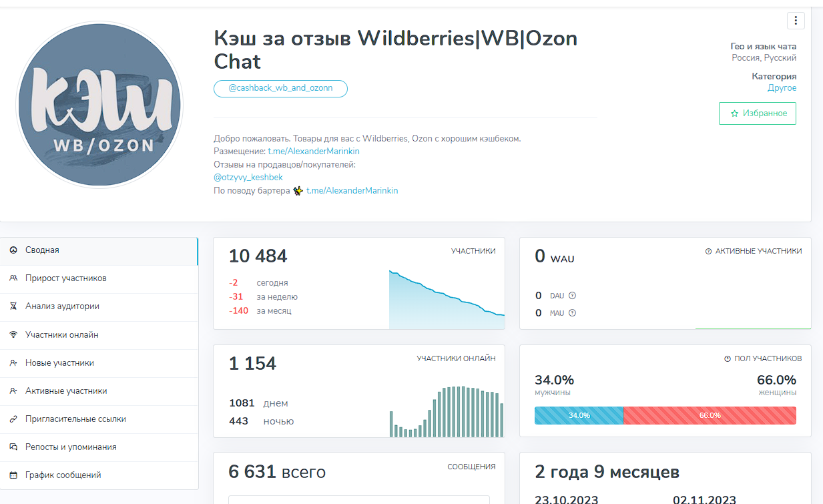The width and height of the screenshot is (823, 504).
Task: Open the Размещение t.me/AlexanderMarinkin link
Action: click(314, 152)
